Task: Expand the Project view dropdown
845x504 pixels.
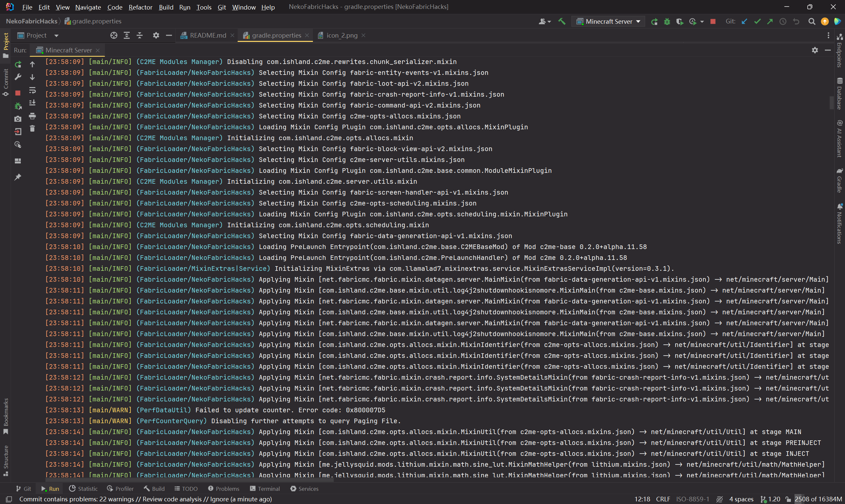Action: click(56, 35)
